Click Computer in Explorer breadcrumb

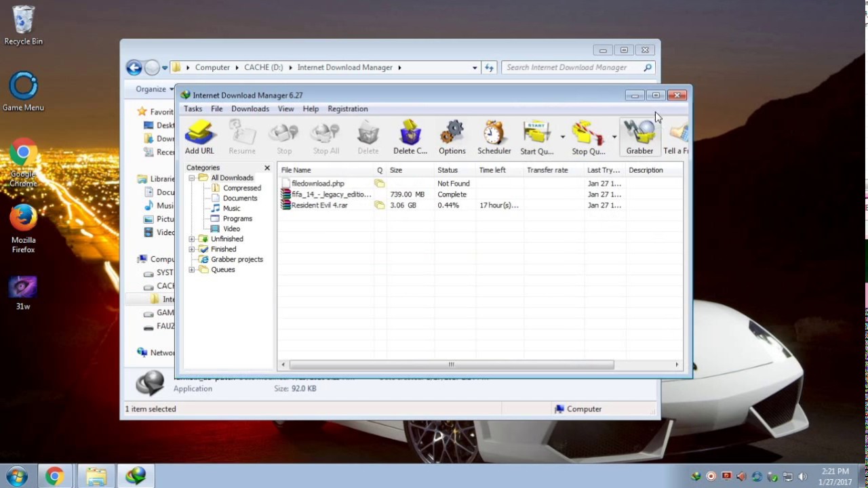coord(212,67)
